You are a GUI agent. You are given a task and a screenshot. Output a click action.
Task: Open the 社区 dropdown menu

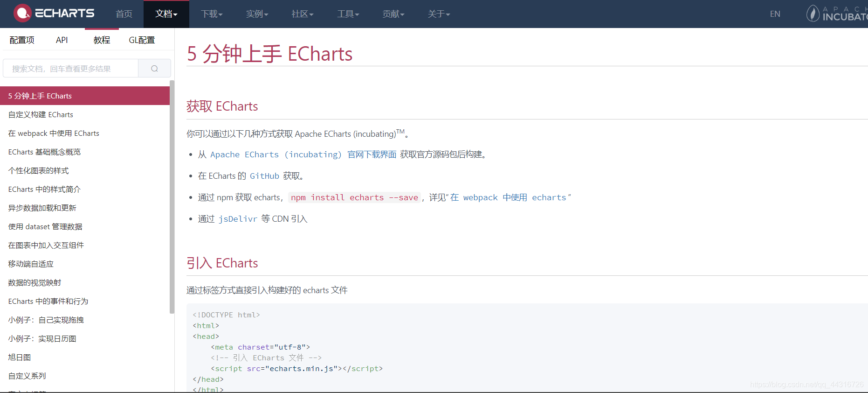(303, 14)
